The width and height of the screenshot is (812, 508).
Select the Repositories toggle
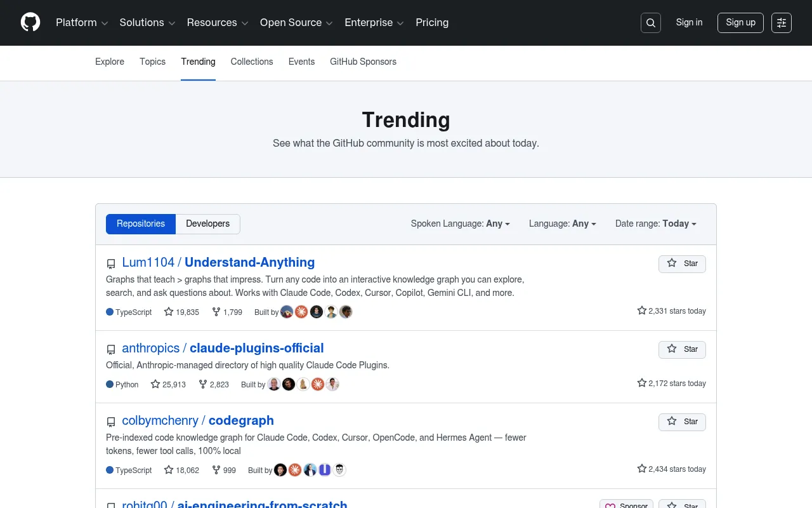pyautogui.click(x=141, y=224)
